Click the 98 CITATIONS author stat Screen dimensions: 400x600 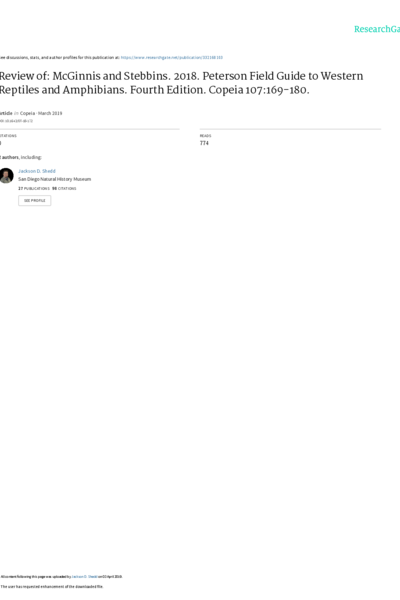tap(64, 189)
